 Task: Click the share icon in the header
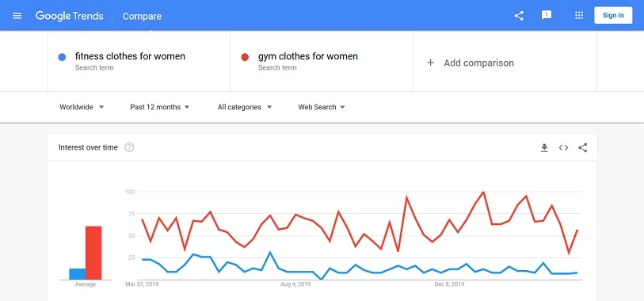[519, 16]
